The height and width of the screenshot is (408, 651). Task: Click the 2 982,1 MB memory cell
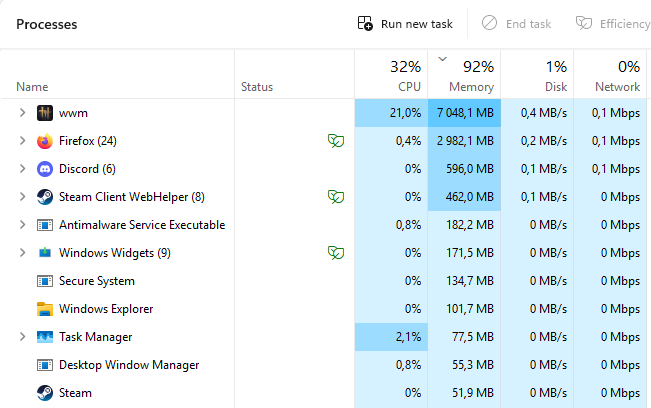pyautogui.click(x=465, y=141)
